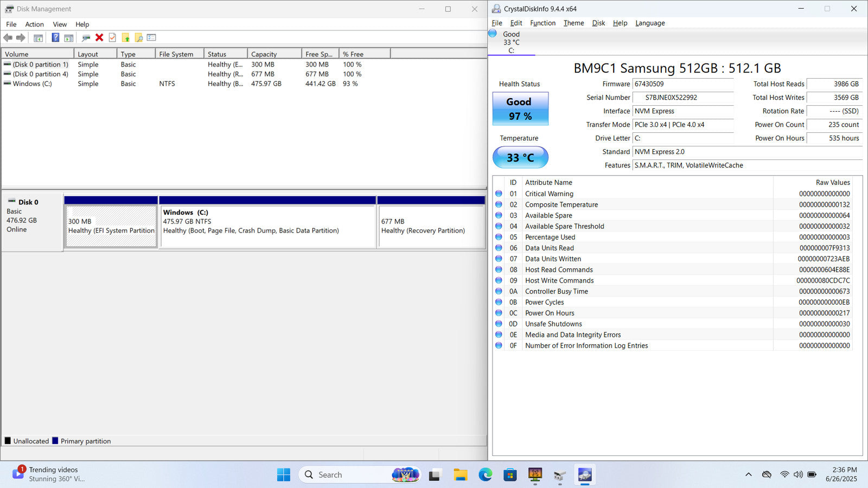Select the C: drive tab in CrystalDiskInfo
Image resolution: width=868 pixels, height=488 pixels.
[x=511, y=42]
